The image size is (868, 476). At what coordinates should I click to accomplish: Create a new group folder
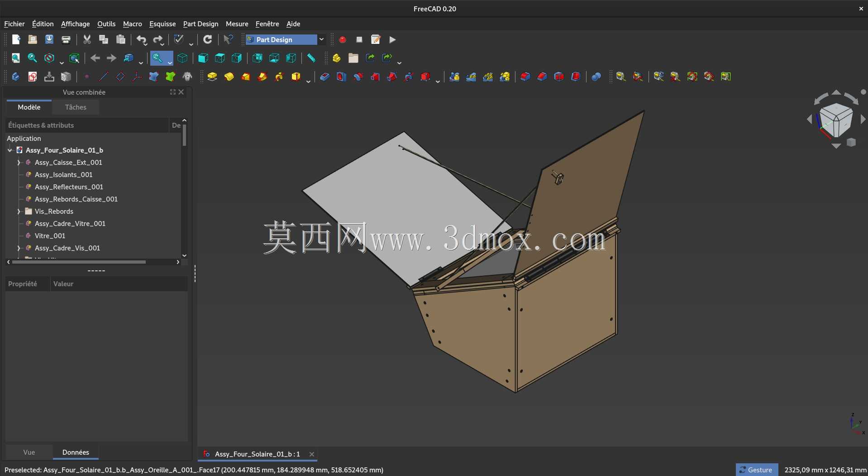point(353,58)
